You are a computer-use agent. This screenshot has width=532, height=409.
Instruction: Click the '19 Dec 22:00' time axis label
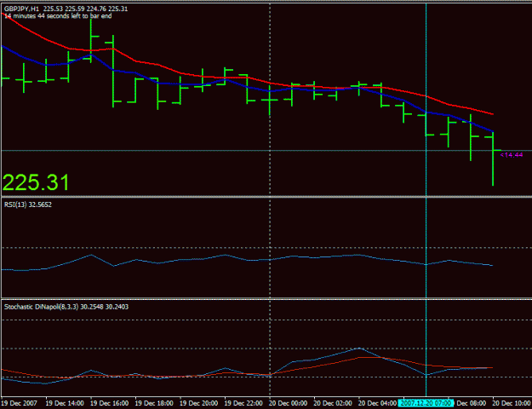pyautogui.click(x=244, y=403)
